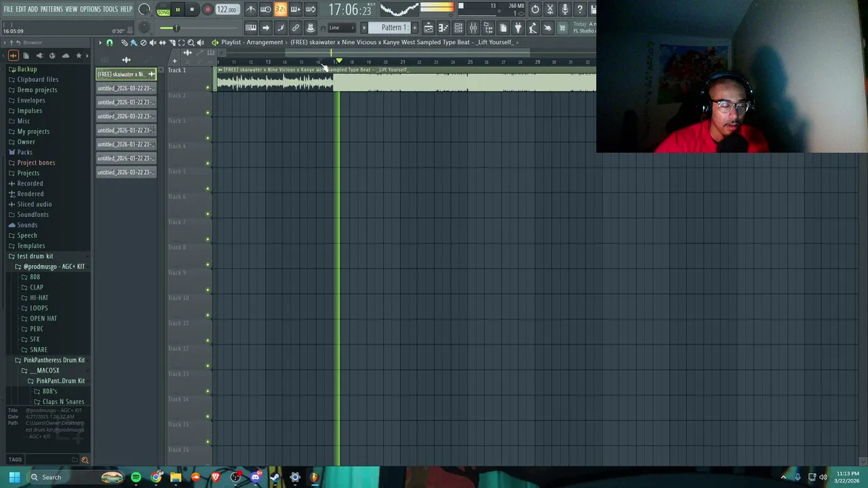Image resolution: width=868 pixels, height=488 pixels.
Task: Toggle the overdub blend recording icon
Action: [296, 9]
